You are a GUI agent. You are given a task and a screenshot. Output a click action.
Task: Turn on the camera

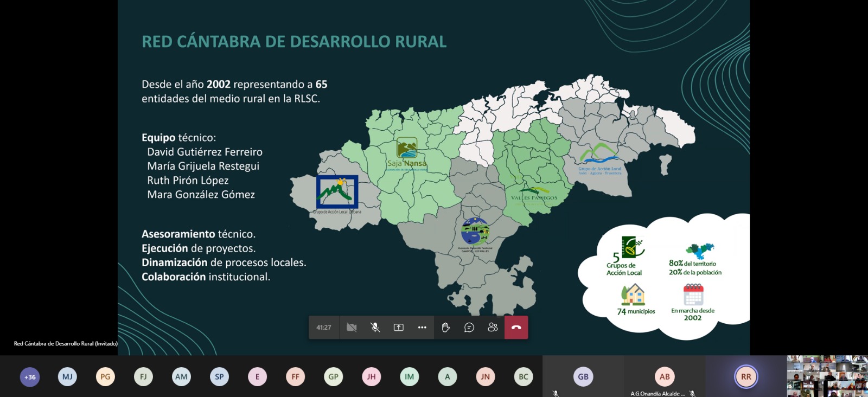click(352, 328)
